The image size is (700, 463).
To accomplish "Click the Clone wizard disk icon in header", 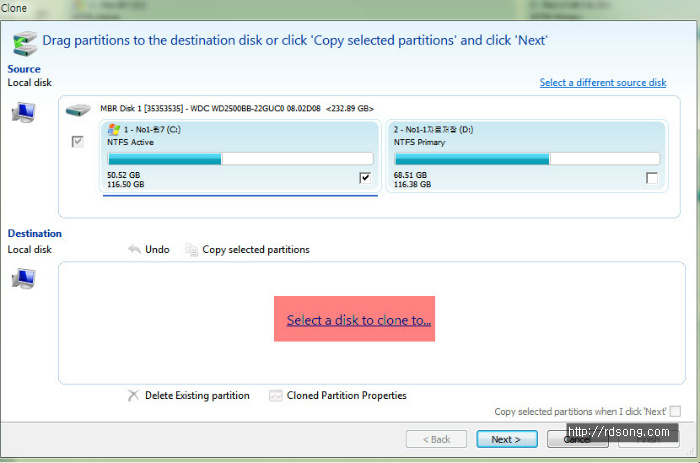I will tap(25, 42).
